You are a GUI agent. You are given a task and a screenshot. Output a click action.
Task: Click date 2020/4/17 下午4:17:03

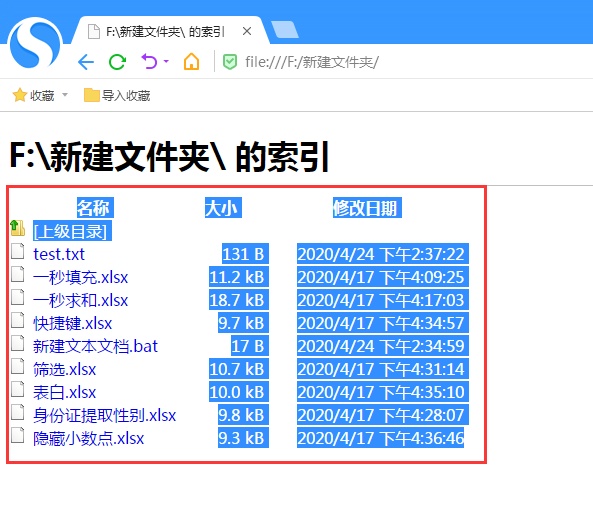click(383, 300)
